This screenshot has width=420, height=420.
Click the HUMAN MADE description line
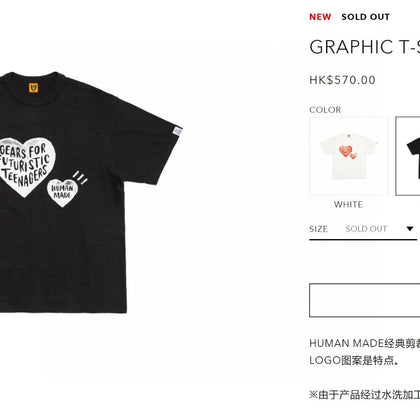pyautogui.click(x=365, y=343)
